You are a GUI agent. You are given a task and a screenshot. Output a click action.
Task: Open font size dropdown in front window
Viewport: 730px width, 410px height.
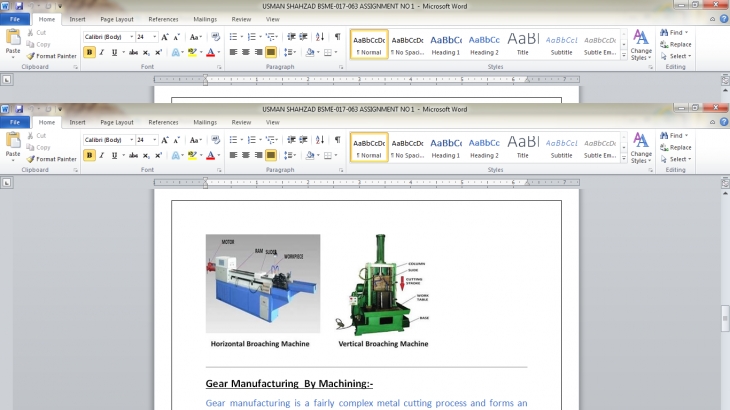tap(155, 140)
